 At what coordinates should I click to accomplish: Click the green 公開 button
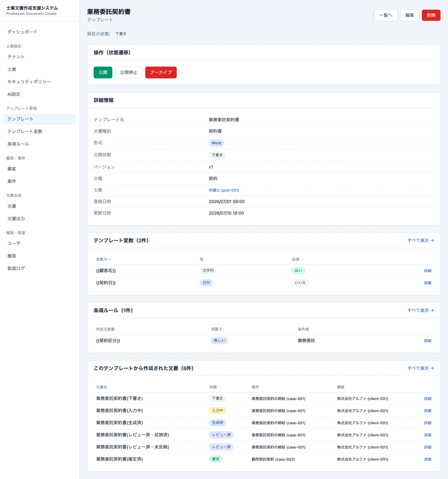pos(103,72)
